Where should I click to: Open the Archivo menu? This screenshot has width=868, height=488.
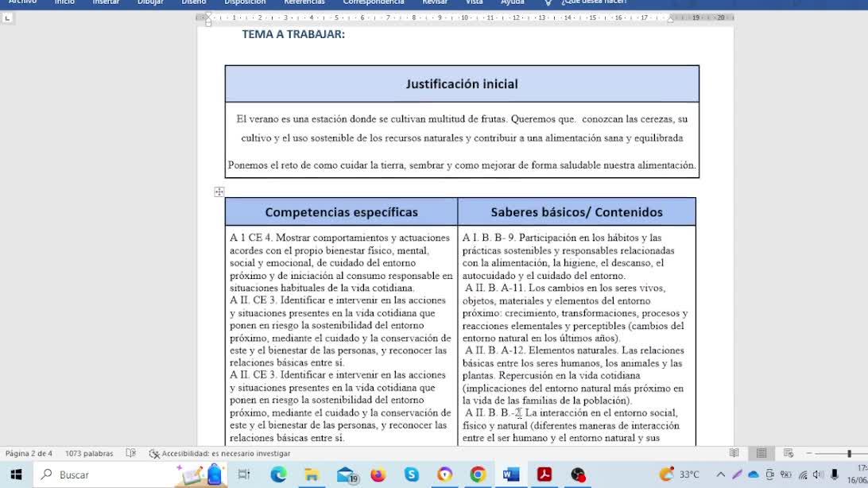point(23,2)
